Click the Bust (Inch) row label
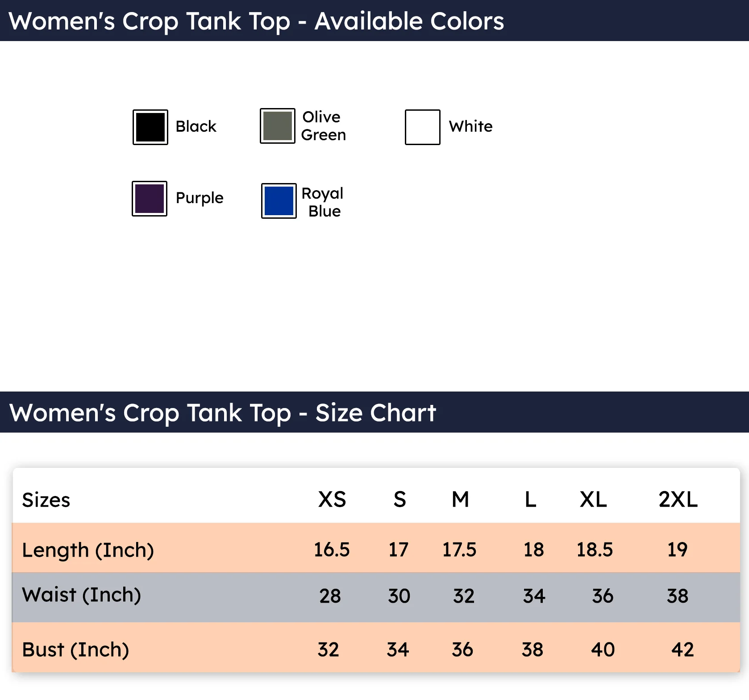 pos(75,650)
